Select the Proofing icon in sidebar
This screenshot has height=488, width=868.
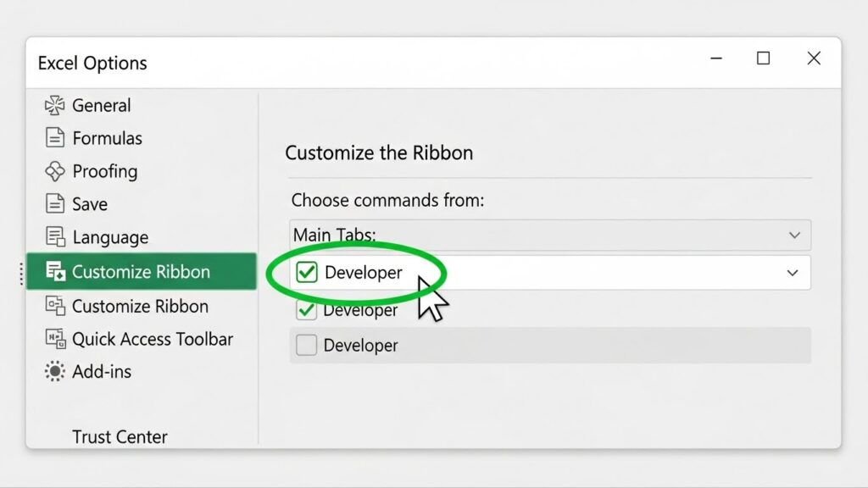tap(55, 171)
